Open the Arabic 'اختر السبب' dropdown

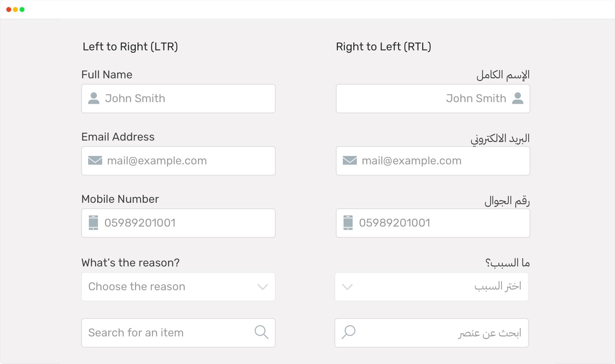432,287
